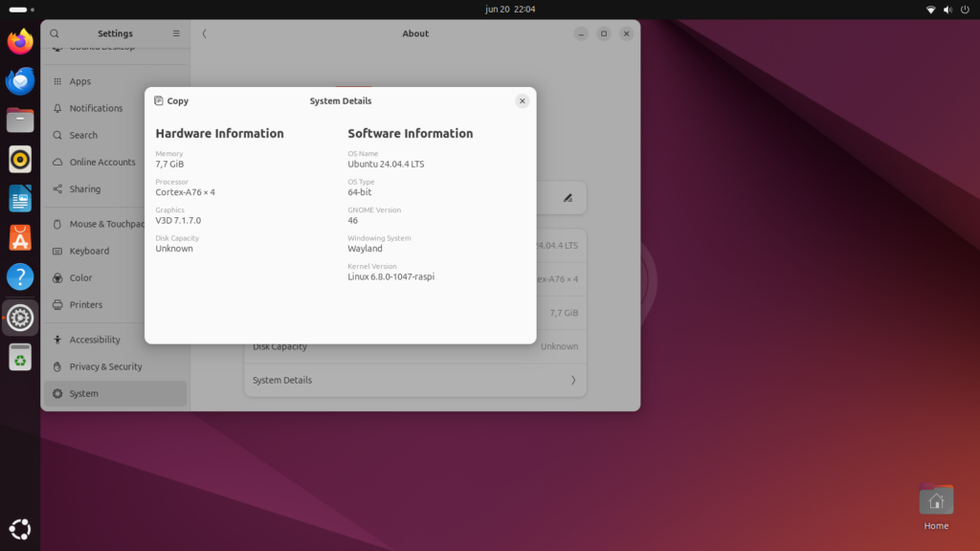The image size is (980, 551).
Task: Select Keyboard in Settings sidebar
Action: click(x=95, y=251)
